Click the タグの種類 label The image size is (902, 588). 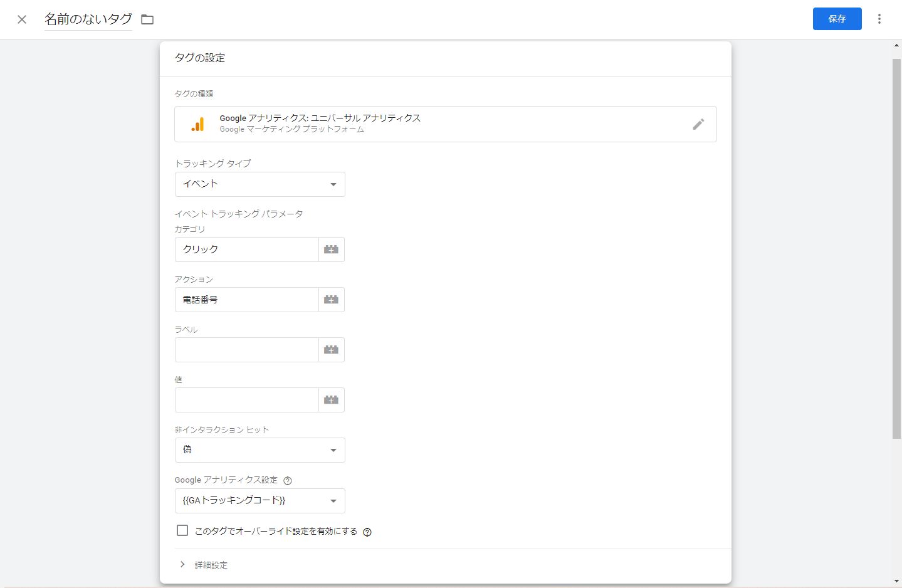coord(194,93)
